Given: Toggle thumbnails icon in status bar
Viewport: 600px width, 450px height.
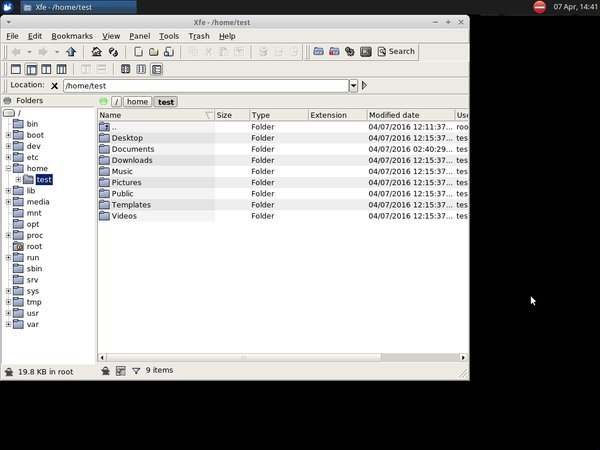Looking at the screenshot, I should (121, 370).
